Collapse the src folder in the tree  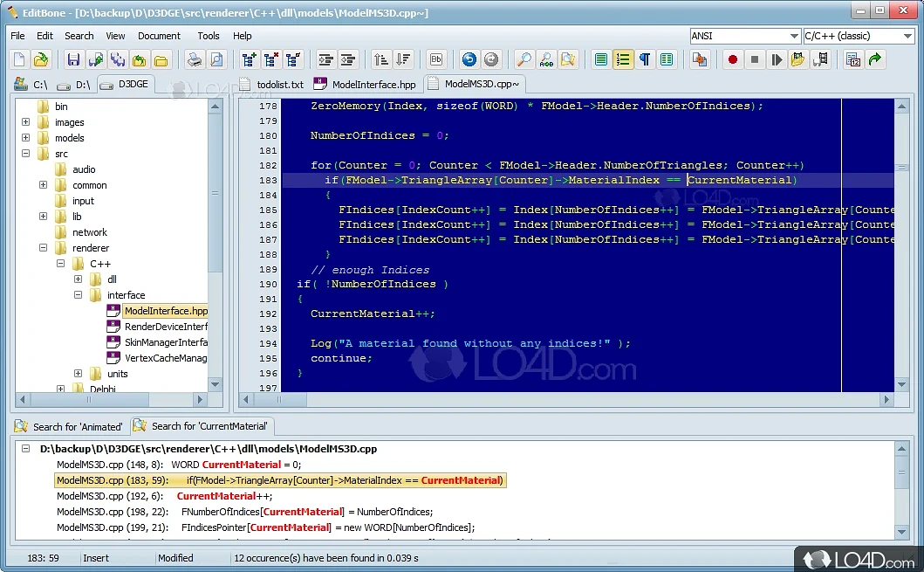(x=26, y=153)
